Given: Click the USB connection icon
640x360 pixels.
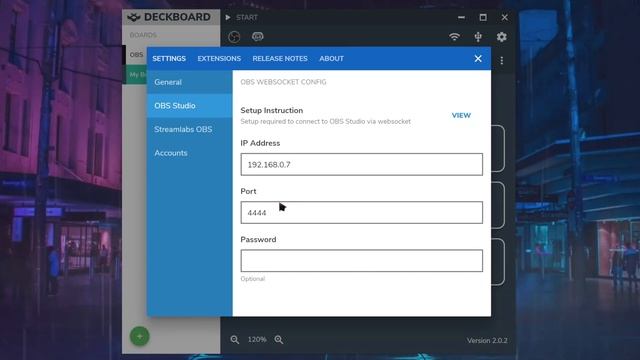Looking at the screenshot, I should 478,37.
